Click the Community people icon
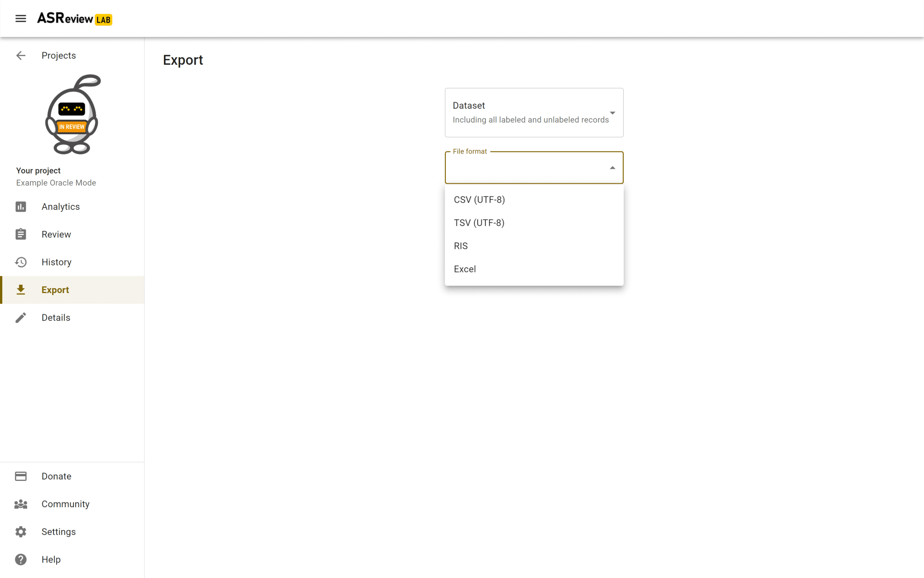Image resolution: width=924 pixels, height=578 pixels. (x=21, y=504)
